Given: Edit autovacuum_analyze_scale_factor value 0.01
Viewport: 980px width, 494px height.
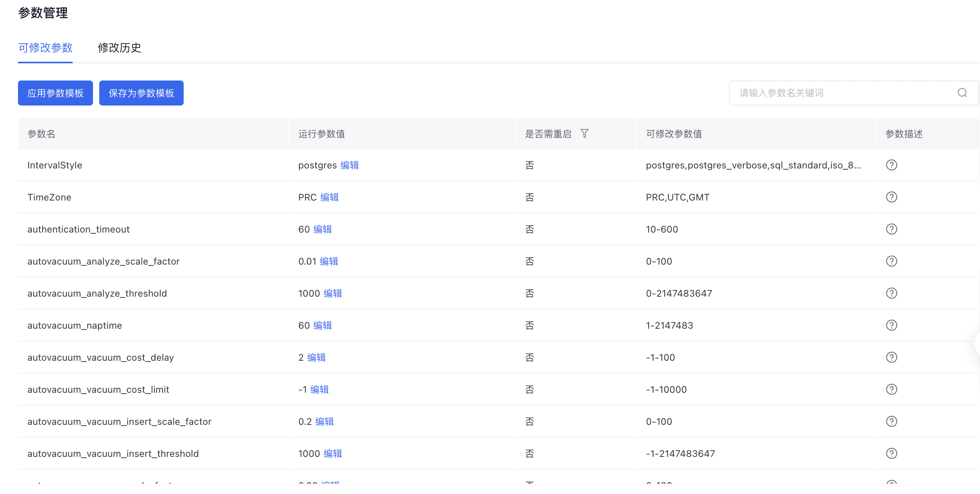Looking at the screenshot, I should (329, 261).
